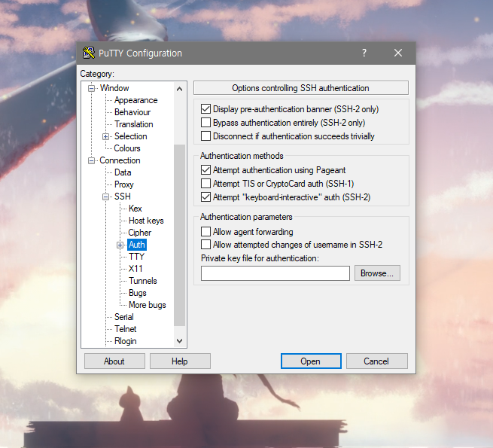Screen dimensions: 493x448
Task: Select the Connection category
Action: coord(120,160)
